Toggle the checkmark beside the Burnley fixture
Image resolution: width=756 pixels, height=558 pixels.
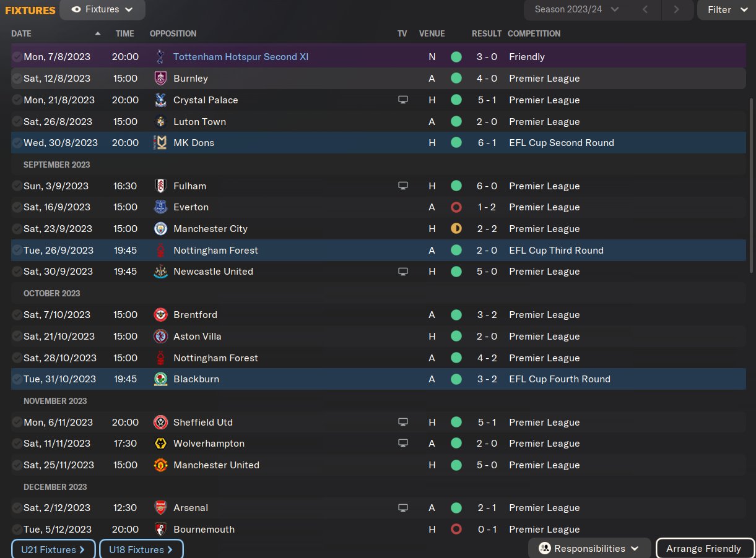pos(17,79)
